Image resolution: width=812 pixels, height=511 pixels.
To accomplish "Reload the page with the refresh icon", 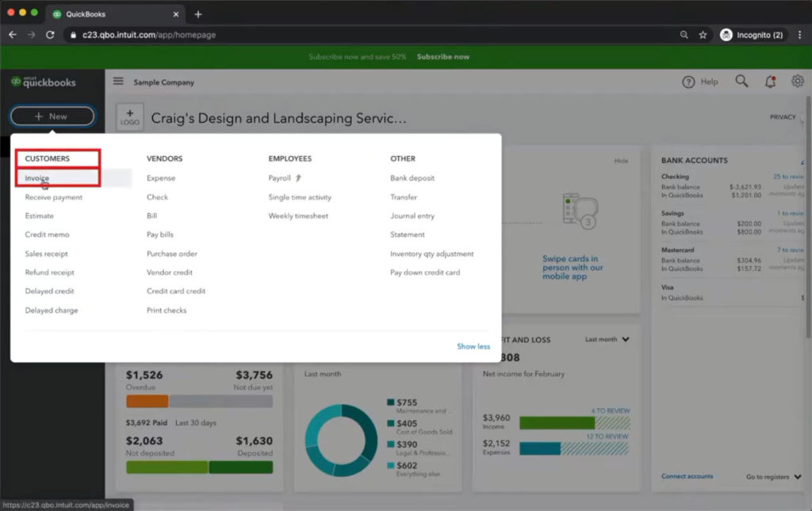I will point(50,34).
